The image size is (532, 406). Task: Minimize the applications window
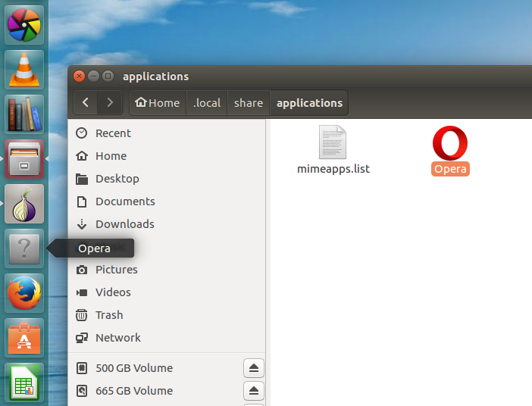click(94, 76)
